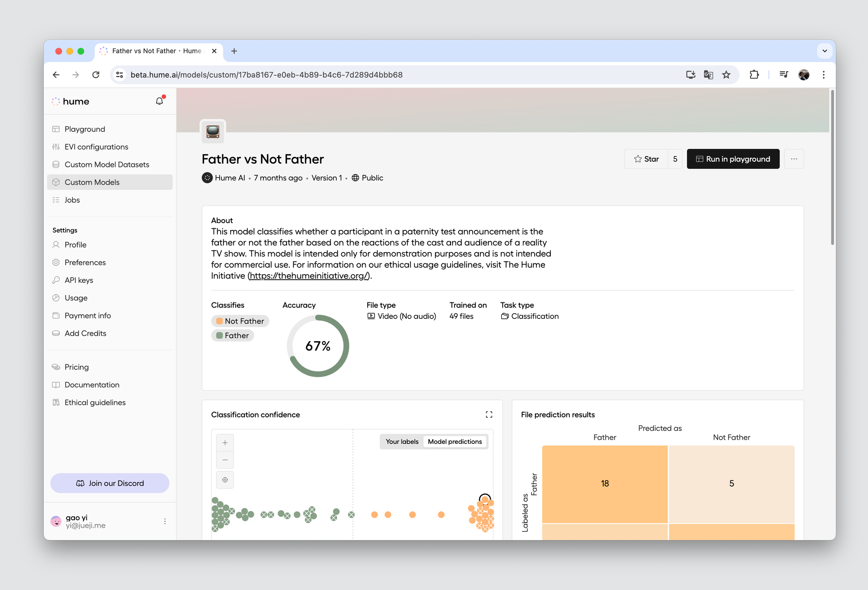Screen dimensions: 868x590
Task: Zoom out on the confidence plot
Action: (x=225, y=460)
